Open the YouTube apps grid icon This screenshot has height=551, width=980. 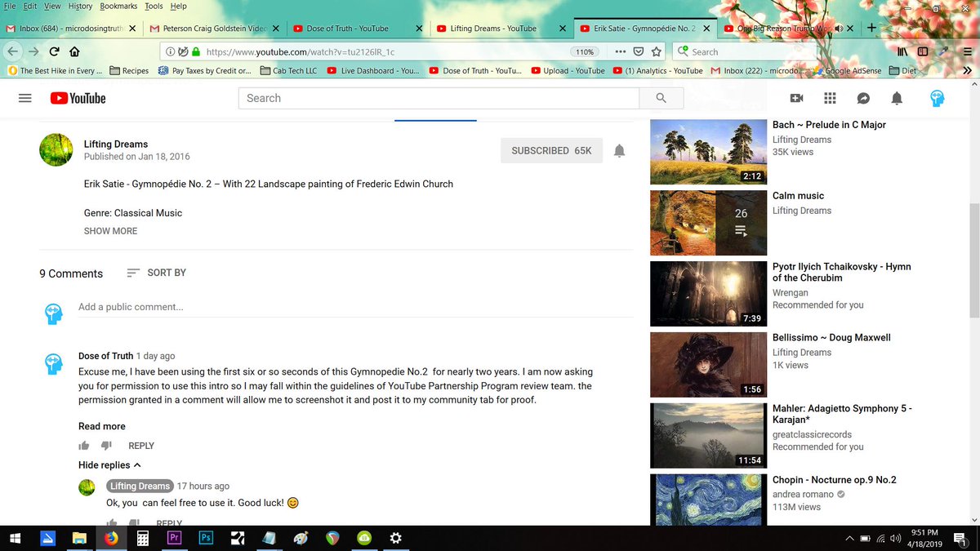(x=830, y=98)
